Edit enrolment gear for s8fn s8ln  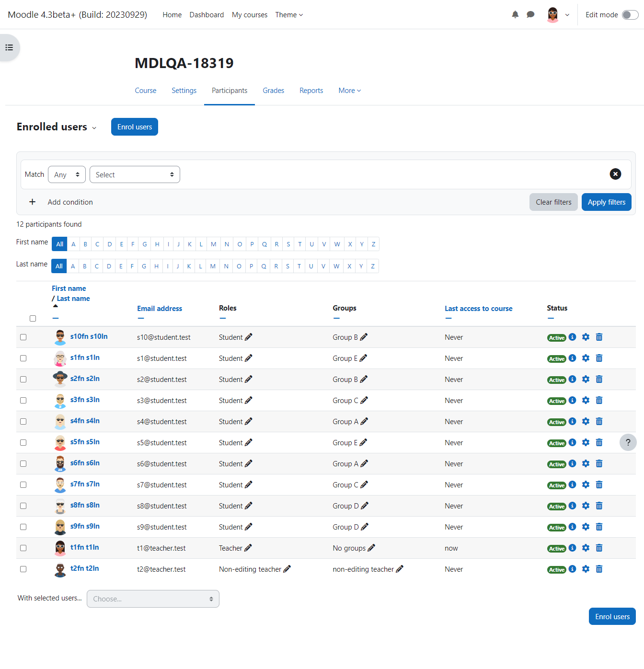click(586, 506)
